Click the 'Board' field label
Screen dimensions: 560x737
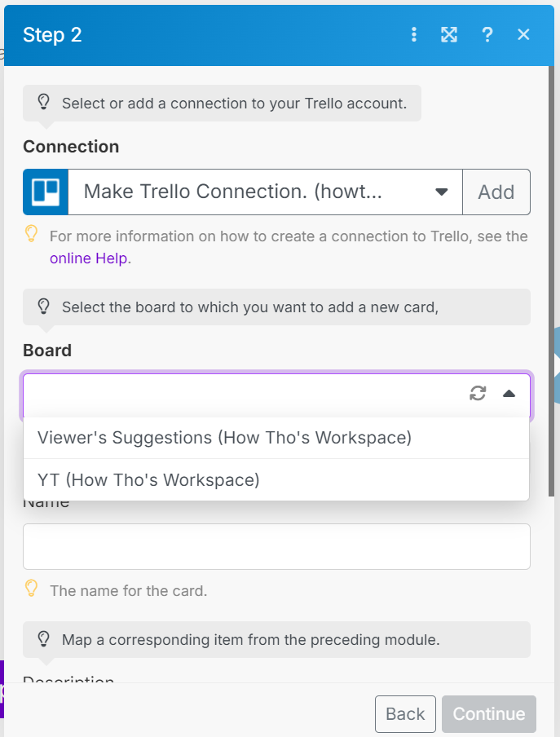(x=47, y=351)
